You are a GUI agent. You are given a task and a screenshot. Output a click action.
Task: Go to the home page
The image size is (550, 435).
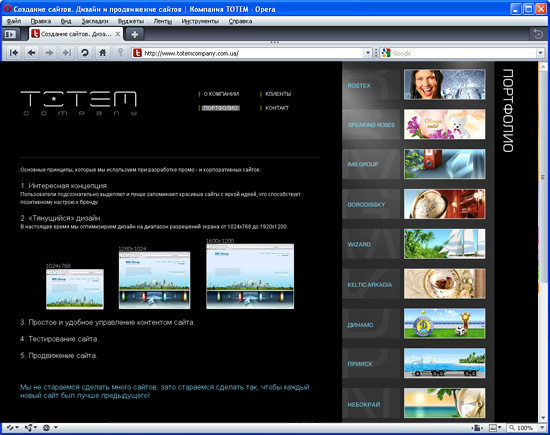[x=102, y=53]
